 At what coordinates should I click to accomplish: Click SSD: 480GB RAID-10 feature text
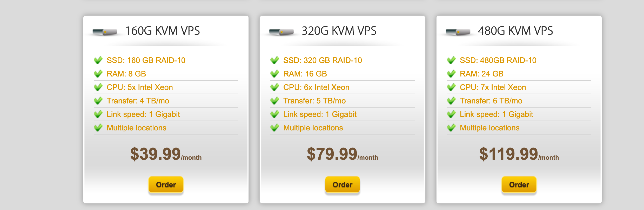498,60
